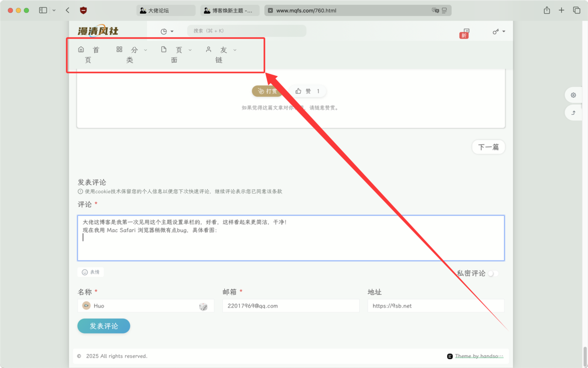Click the Safari sidebar toggle icon
The width and height of the screenshot is (588, 368).
coord(43,10)
